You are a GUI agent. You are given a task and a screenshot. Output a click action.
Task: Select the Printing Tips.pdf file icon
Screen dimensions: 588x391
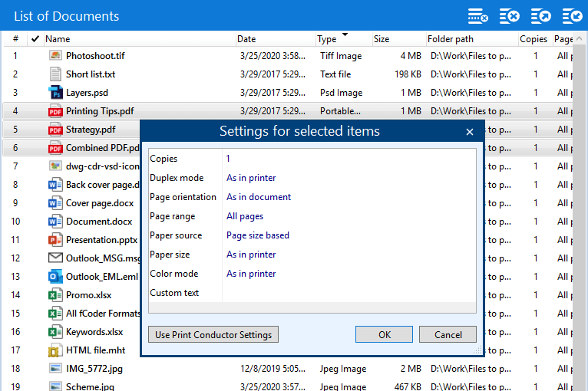pyautogui.click(x=55, y=111)
